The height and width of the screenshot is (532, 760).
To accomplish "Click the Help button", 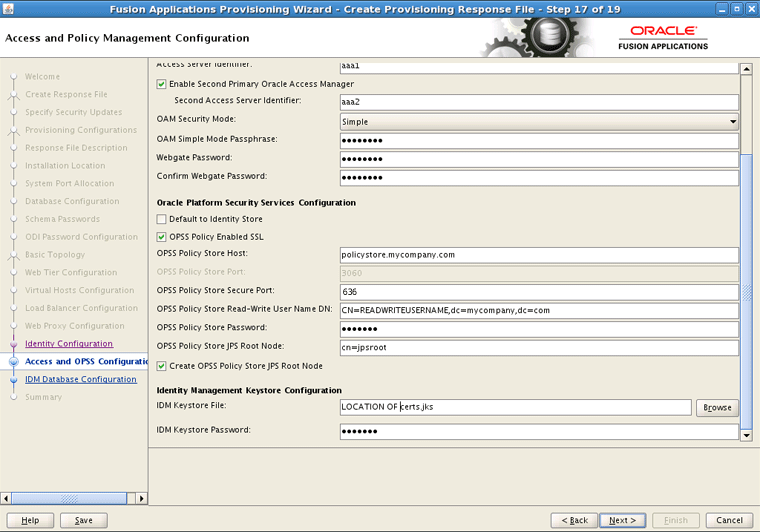I will 30,520.
